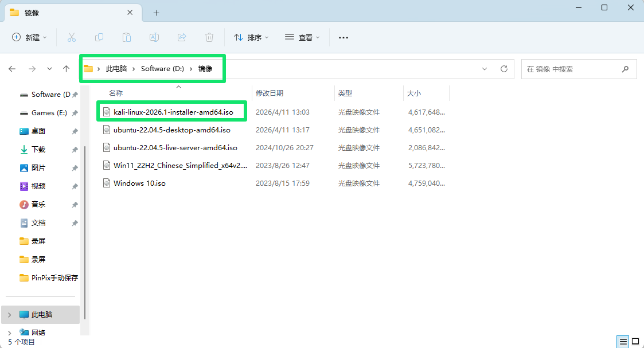The image size is (644, 348).
Task: Go up one directory level
Action: pos(67,69)
